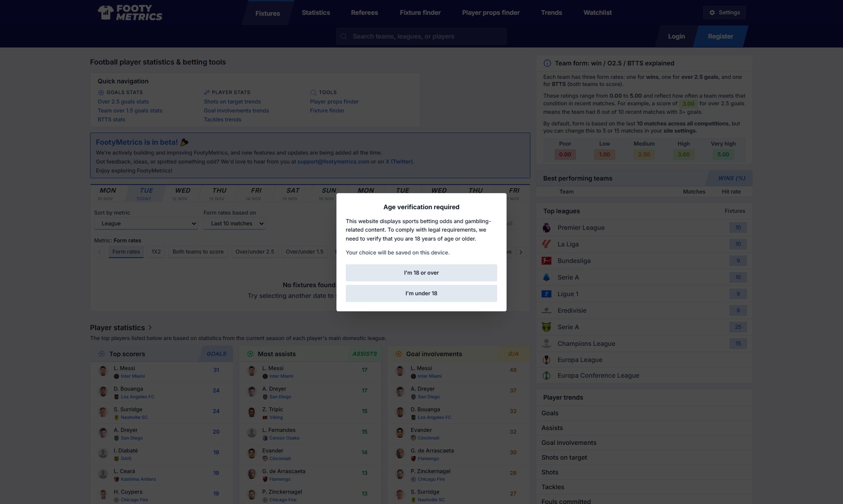The image size is (843, 504).
Task: Click the Bundesliga crest icon
Action: click(546, 261)
